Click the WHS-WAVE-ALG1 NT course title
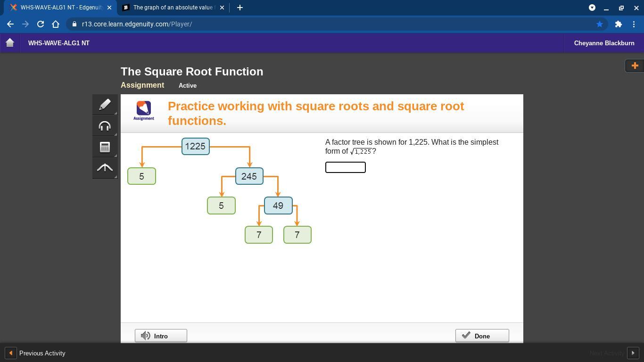The image size is (644, 362). (x=59, y=43)
